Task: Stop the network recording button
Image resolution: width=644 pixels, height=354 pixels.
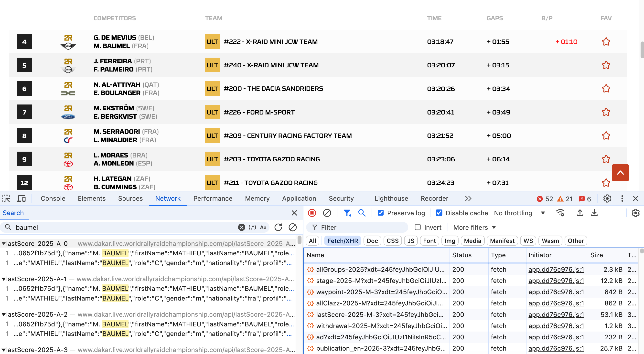Action: tap(312, 213)
